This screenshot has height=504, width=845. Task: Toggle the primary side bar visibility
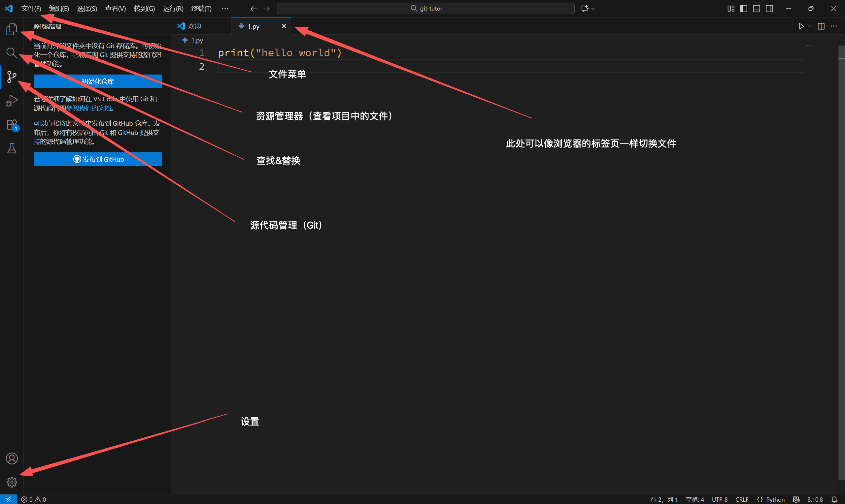point(743,9)
